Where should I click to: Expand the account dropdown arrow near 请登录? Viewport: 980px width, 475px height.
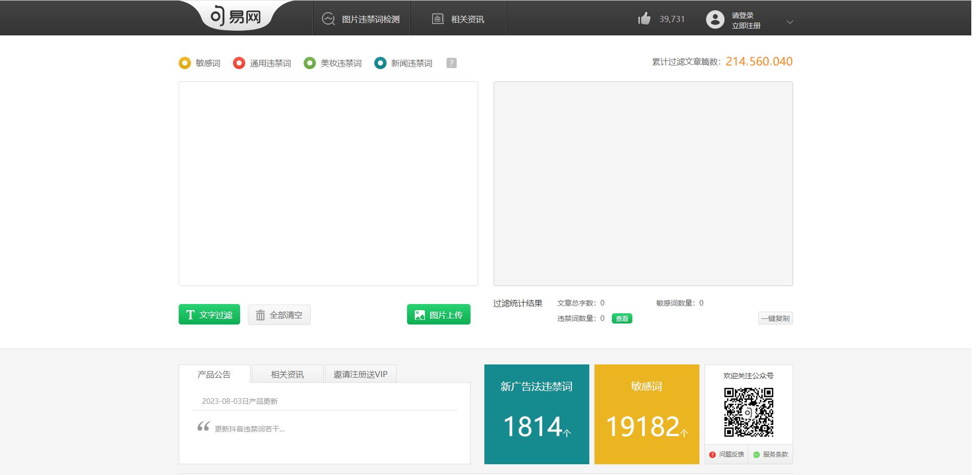point(790,22)
